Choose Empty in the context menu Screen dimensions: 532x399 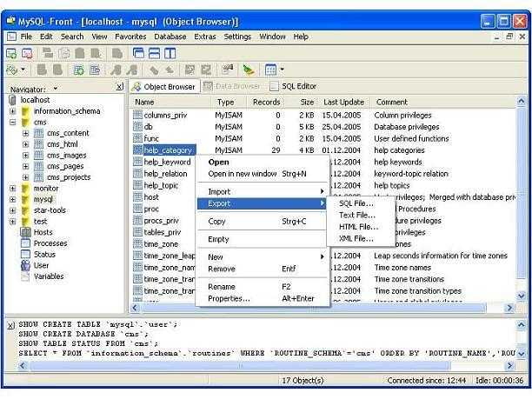pos(262,239)
